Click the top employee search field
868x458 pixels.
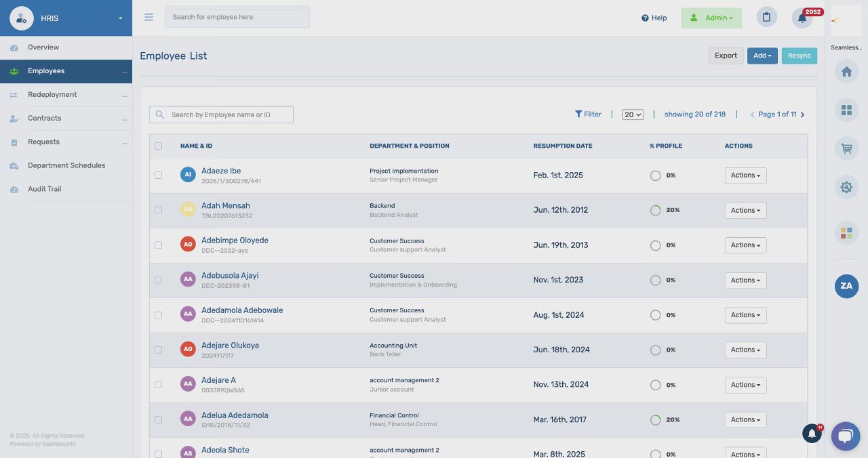pos(237,17)
